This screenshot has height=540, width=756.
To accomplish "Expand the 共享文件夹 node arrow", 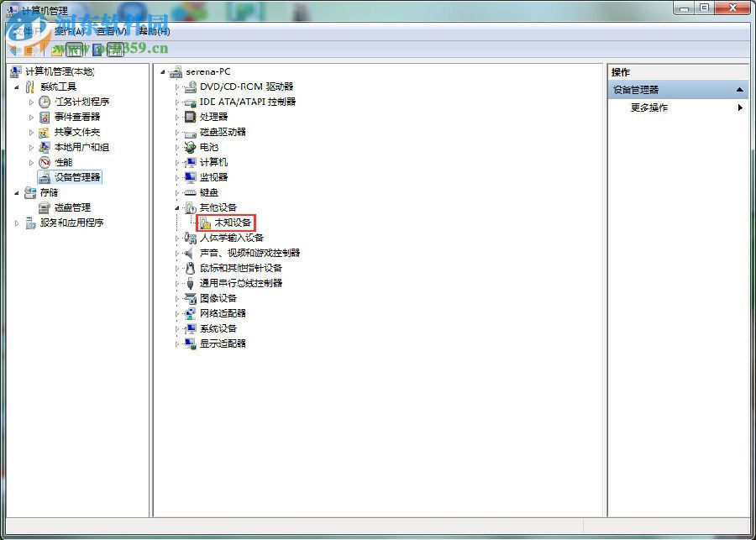I will 31,133.
